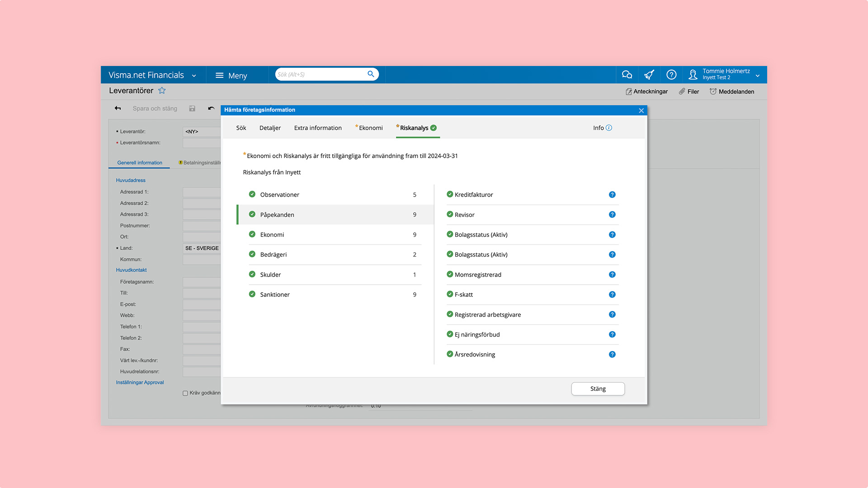
Task: Open the help question mark icon
Action: 671,75
